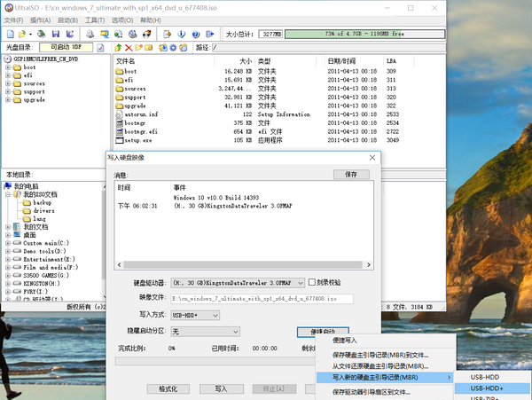Click the blue Info toolbar icon
The height and width of the screenshot is (400, 532).
pos(182,34)
